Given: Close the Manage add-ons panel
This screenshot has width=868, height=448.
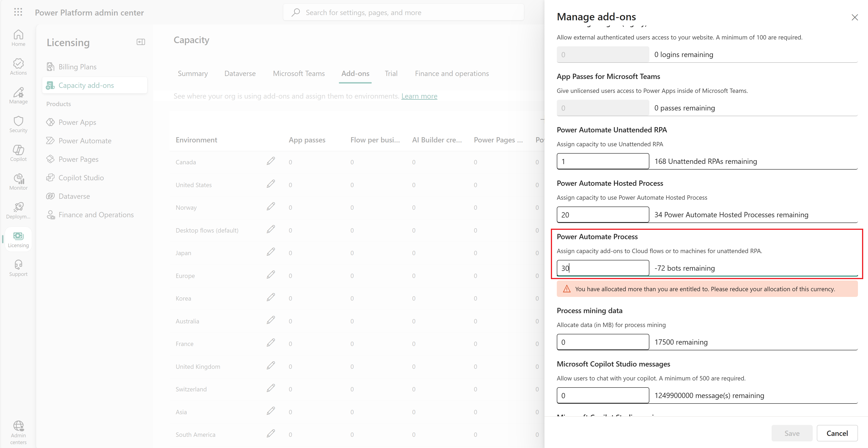Looking at the screenshot, I should coord(855,18).
